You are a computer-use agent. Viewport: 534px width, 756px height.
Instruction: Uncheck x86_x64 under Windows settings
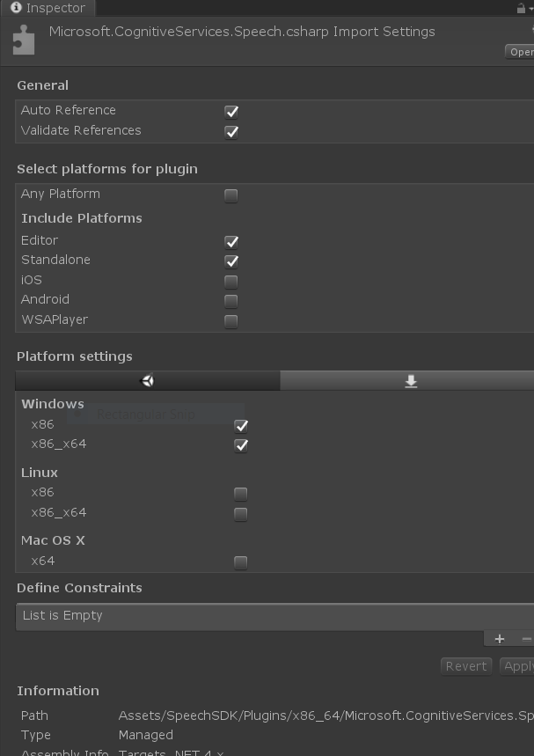[241, 445]
